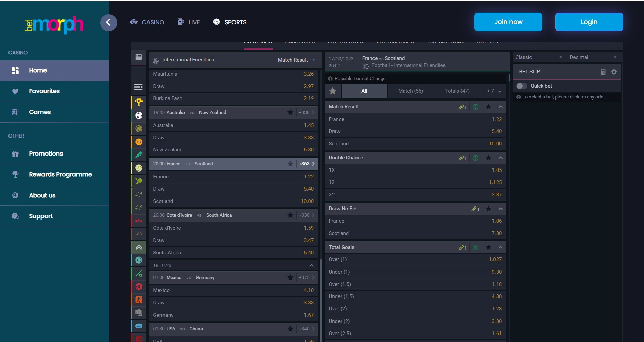Select the volleyball sport icon
Viewport: 644px width, 342px height.
[139, 168]
